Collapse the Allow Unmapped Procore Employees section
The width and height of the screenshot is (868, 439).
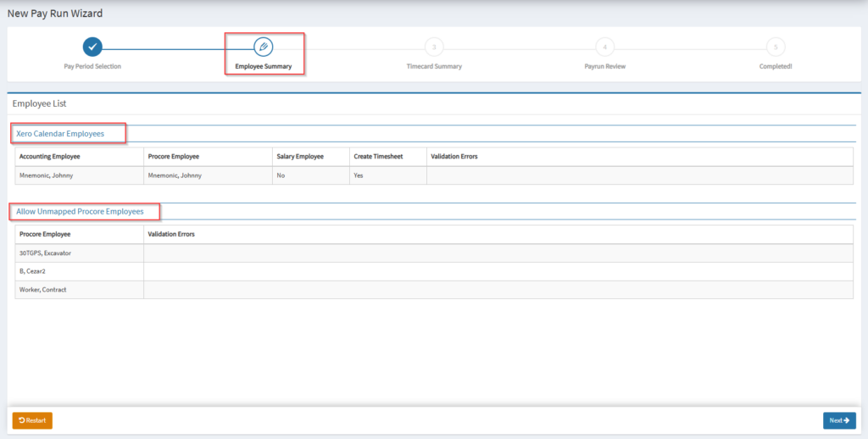(80, 211)
